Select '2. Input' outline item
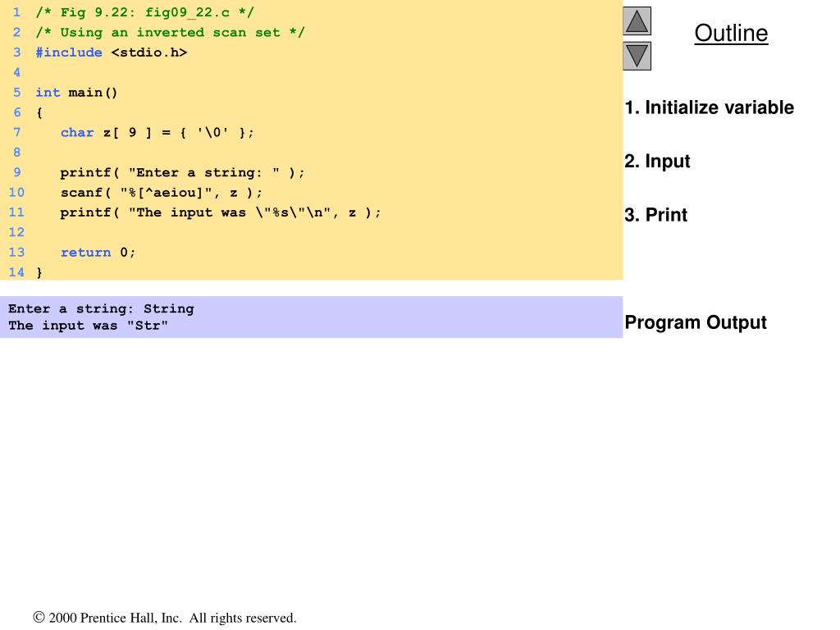Image resolution: width=840 pixels, height=630 pixels. [x=657, y=162]
